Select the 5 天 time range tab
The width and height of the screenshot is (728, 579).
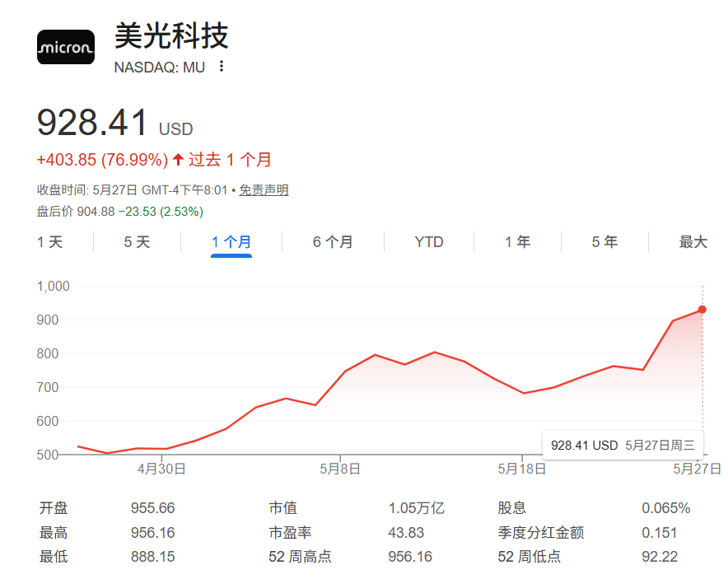pyautogui.click(x=137, y=242)
